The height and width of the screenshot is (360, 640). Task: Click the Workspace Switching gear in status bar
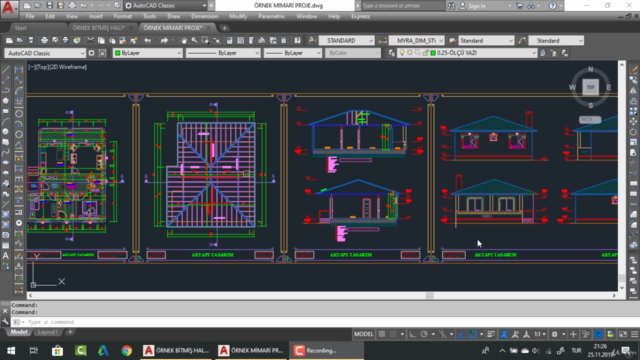[x=554, y=334]
